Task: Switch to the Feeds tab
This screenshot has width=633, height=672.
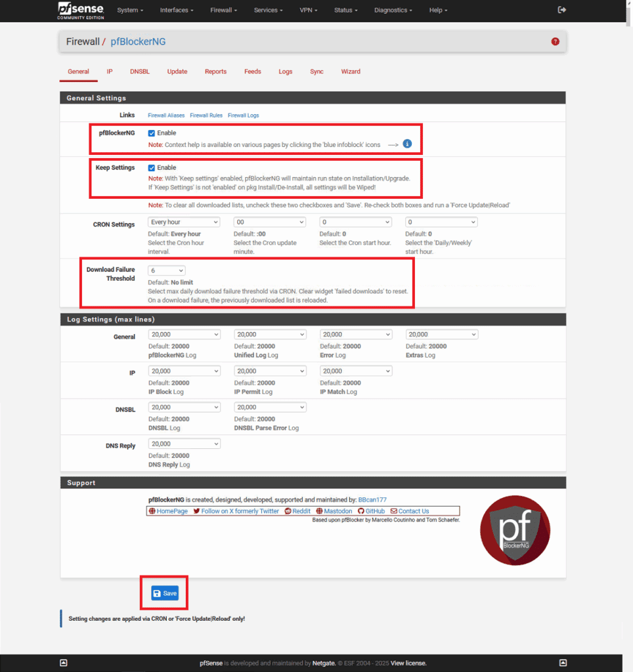Action: coord(253,72)
